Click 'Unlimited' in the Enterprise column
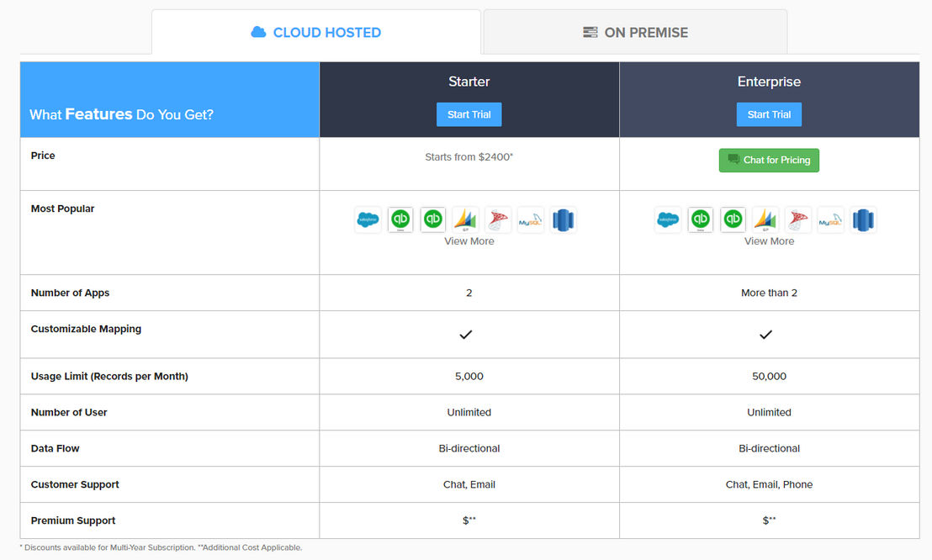Image resolution: width=932 pixels, height=560 pixels. tap(769, 412)
